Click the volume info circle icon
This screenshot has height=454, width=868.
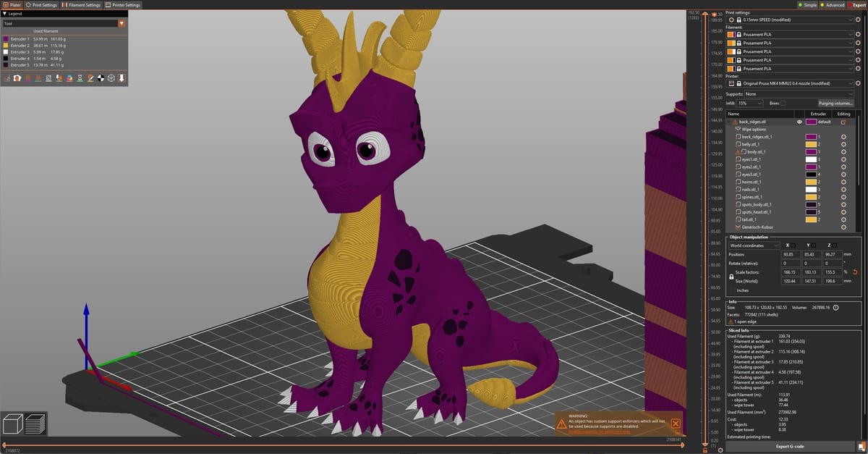pyautogui.click(x=836, y=307)
